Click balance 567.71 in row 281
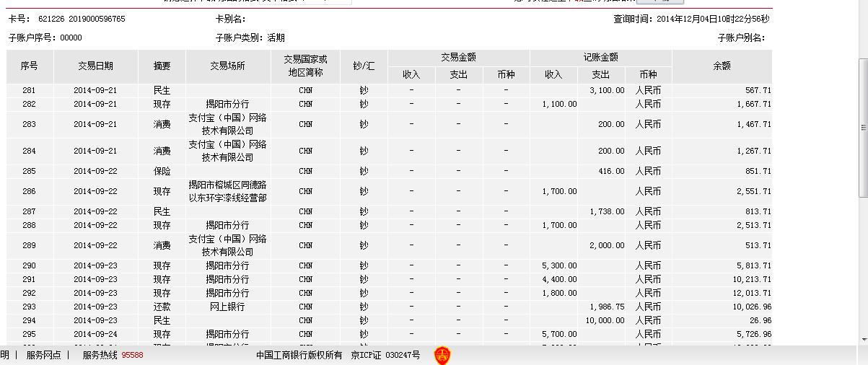The height and width of the screenshot is (365, 868). pos(758,90)
